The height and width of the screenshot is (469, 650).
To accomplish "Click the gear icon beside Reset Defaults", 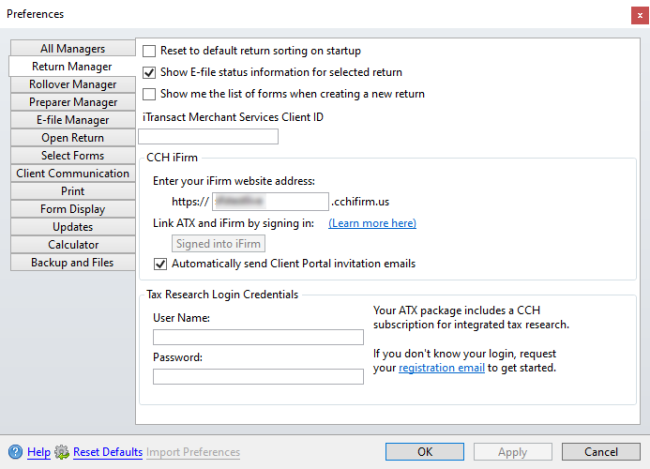I will coord(62,452).
